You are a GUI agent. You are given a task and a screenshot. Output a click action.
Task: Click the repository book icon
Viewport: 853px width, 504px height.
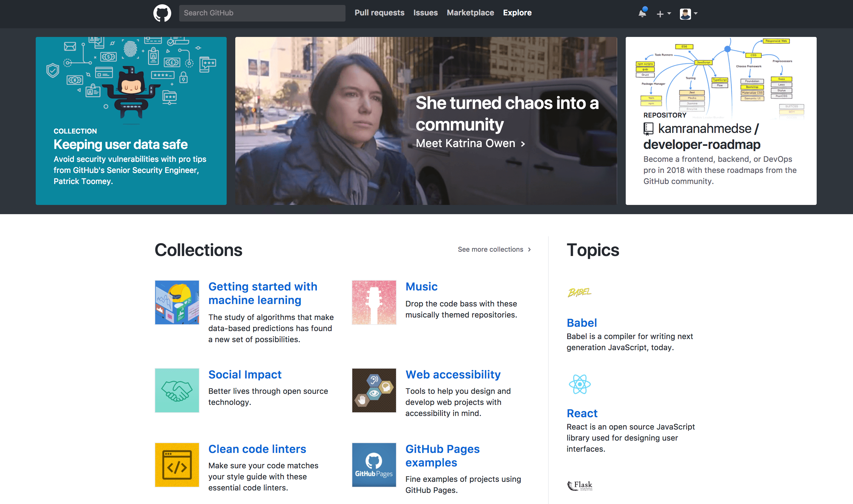pos(648,129)
